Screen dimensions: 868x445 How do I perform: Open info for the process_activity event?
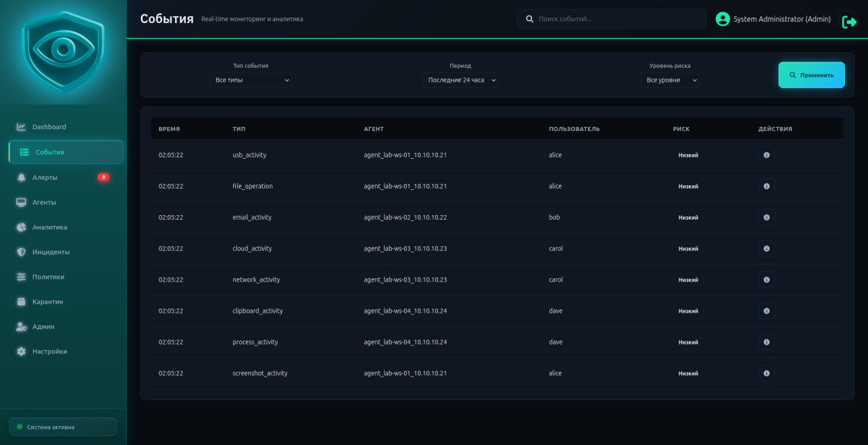766,343
